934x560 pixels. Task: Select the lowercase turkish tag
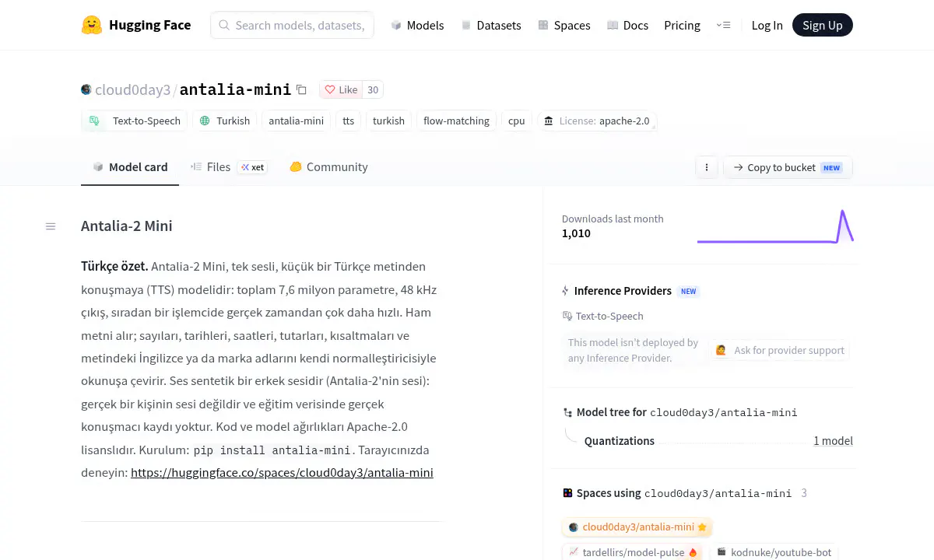tap(388, 121)
